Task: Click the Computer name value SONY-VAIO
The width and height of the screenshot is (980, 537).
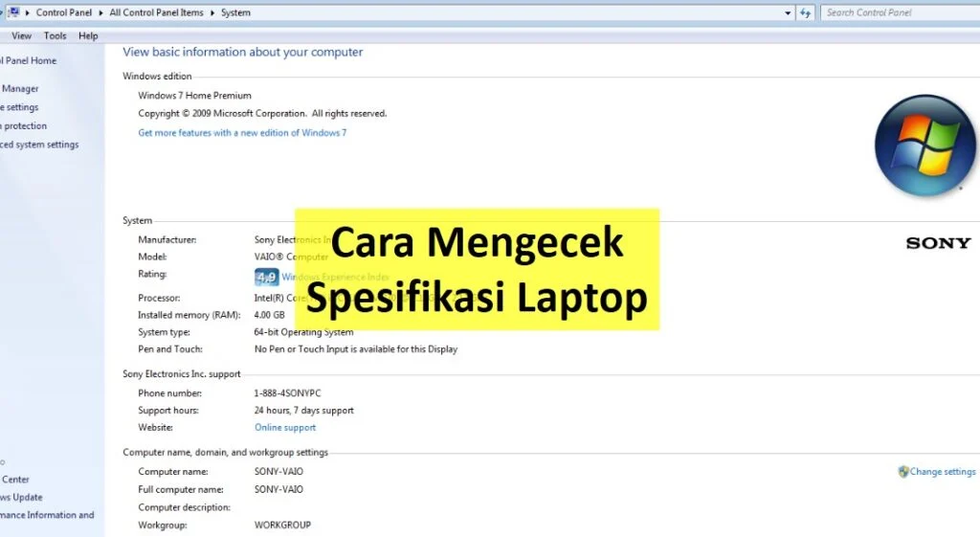Action: [x=278, y=471]
